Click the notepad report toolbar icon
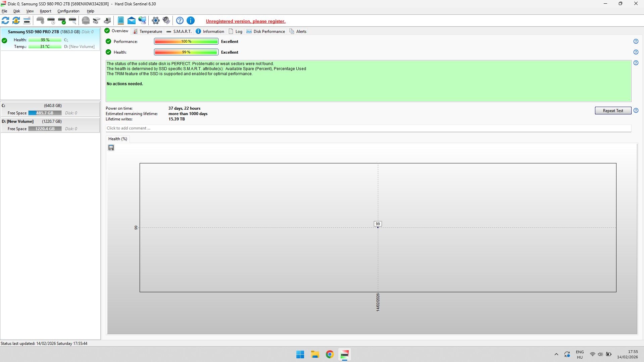The width and height of the screenshot is (644, 362). tap(121, 21)
